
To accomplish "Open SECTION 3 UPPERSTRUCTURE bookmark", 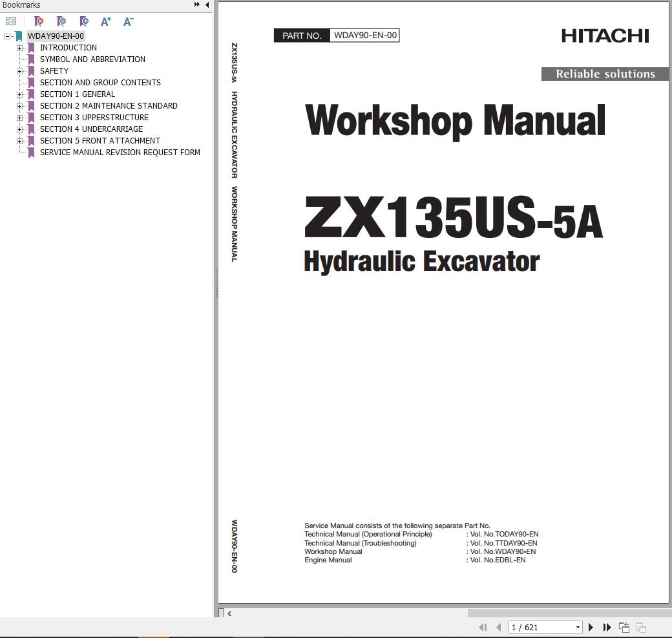I will click(x=94, y=117).
